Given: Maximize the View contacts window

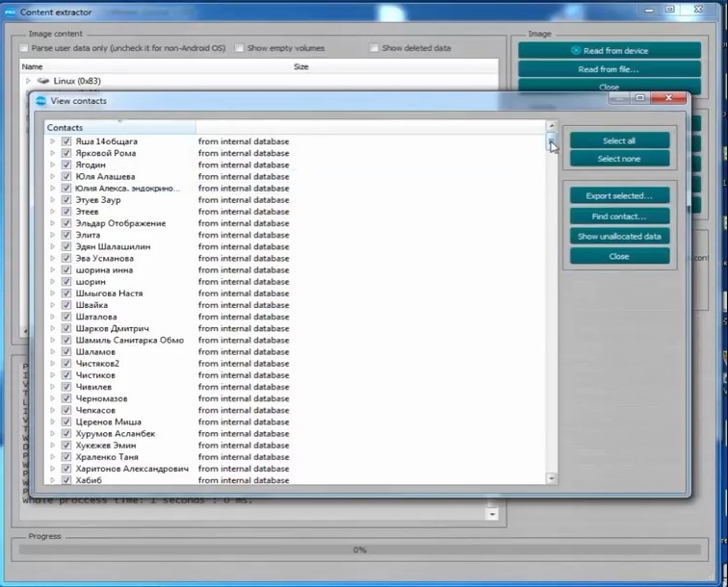Looking at the screenshot, I should click(640, 97).
